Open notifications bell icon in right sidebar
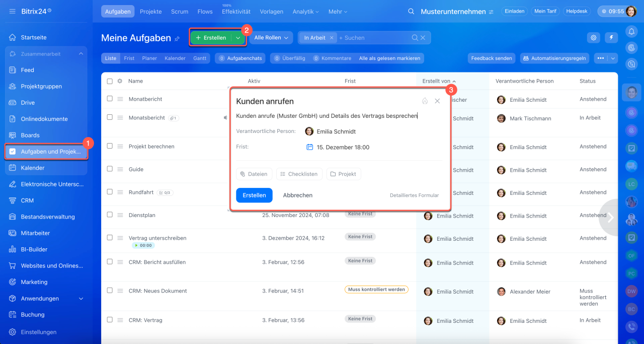The image size is (644, 344). coord(631,31)
